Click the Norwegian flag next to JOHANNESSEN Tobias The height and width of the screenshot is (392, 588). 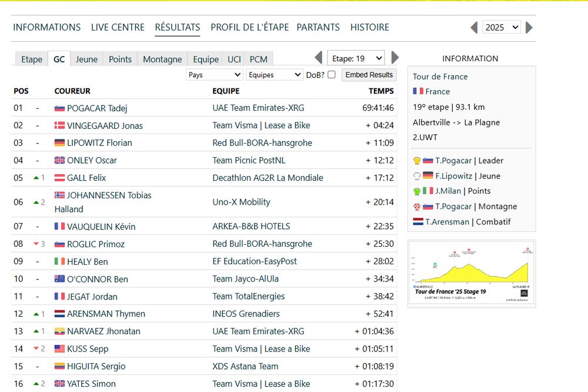pyautogui.click(x=59, y=195)
